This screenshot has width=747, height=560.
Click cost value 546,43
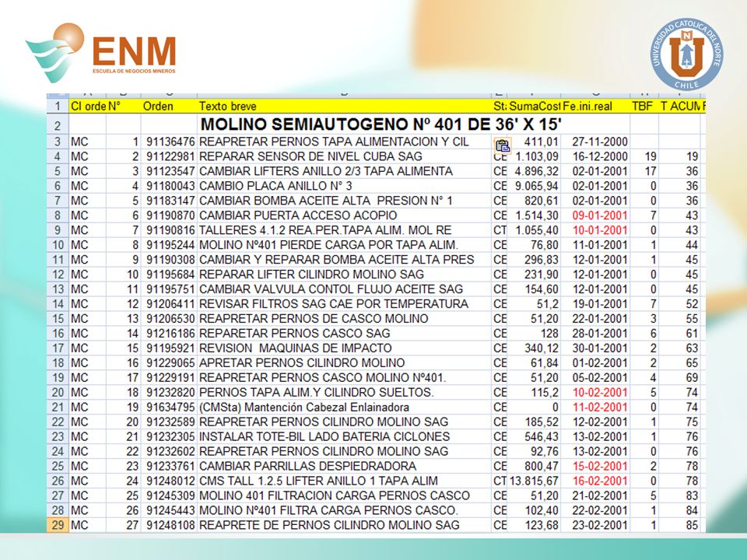tap(542, 436)
